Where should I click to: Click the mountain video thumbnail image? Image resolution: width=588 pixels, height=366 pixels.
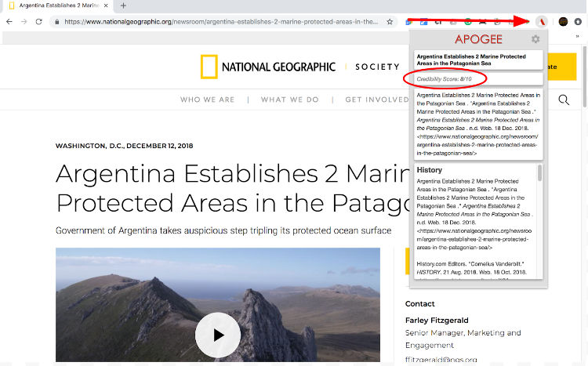tap(217, 305)
